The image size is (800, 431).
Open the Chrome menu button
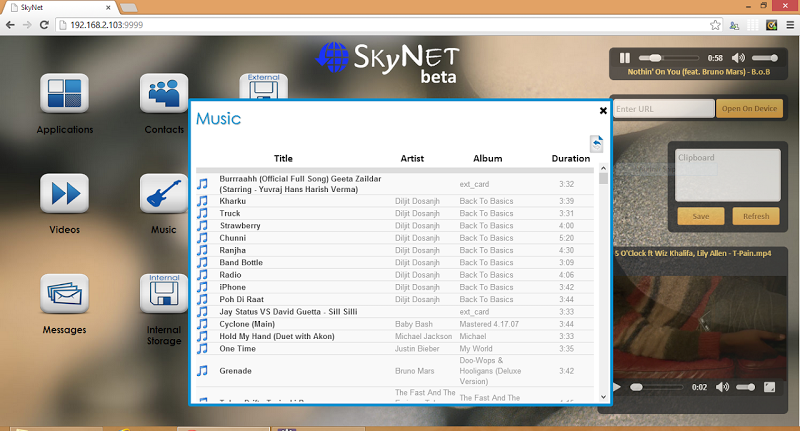[790, 24]
